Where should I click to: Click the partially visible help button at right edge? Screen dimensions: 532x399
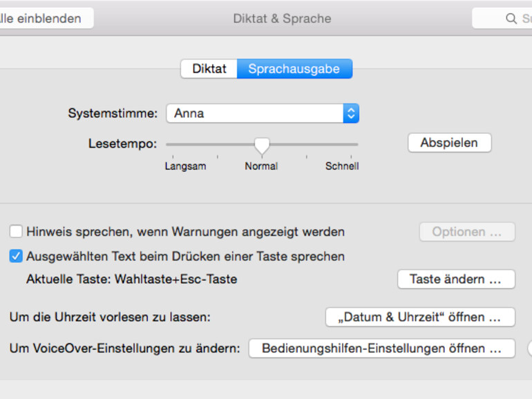(x=529, y=349)
